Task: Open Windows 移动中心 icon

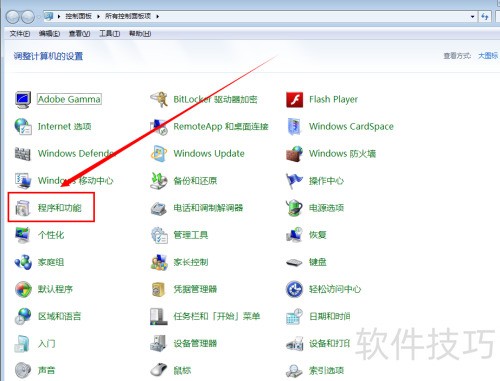Action: 23,181
